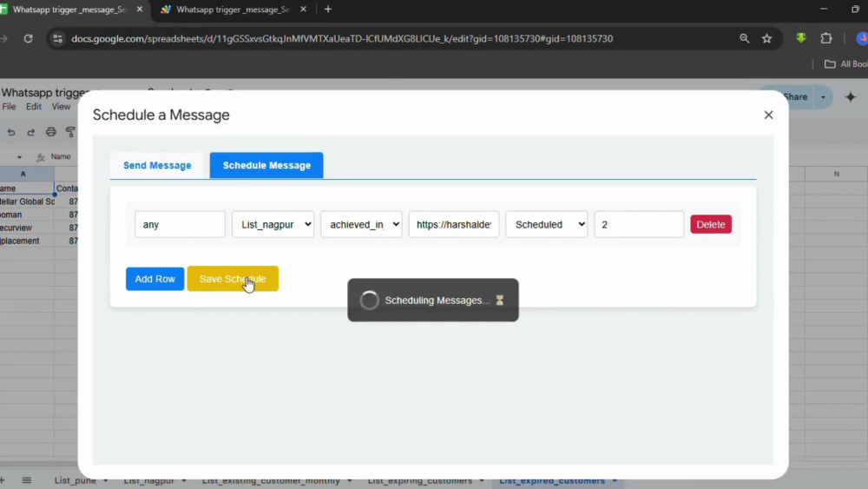
Task: Click the Save Schedule button
Action: [233, 279]
